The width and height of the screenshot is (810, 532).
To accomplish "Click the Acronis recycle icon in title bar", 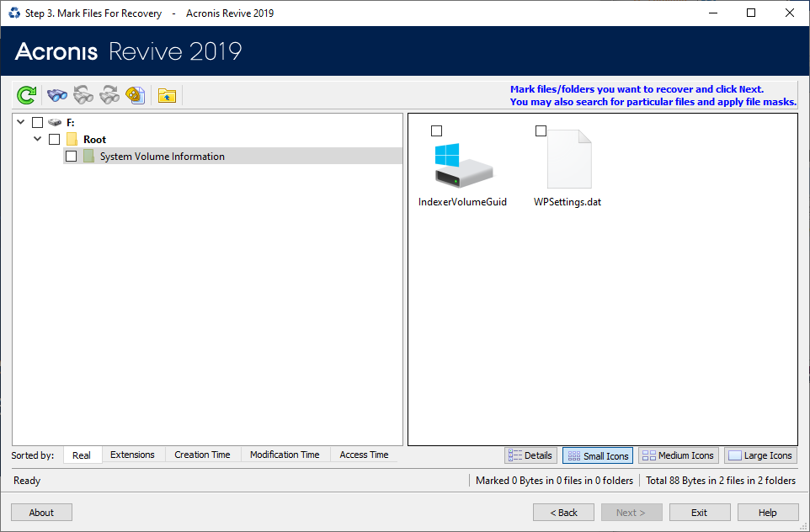I will coord(14,13).
